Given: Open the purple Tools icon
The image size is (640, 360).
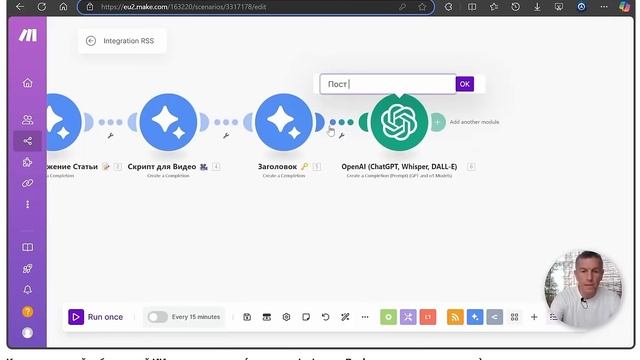Looking at the screenshot, I should coord(408,317).
